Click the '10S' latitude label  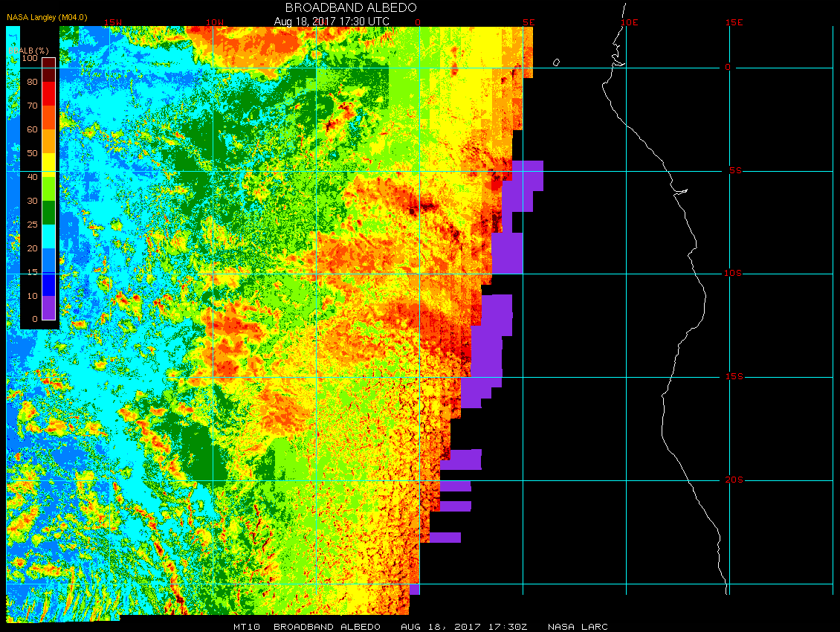tap(734, 274)
